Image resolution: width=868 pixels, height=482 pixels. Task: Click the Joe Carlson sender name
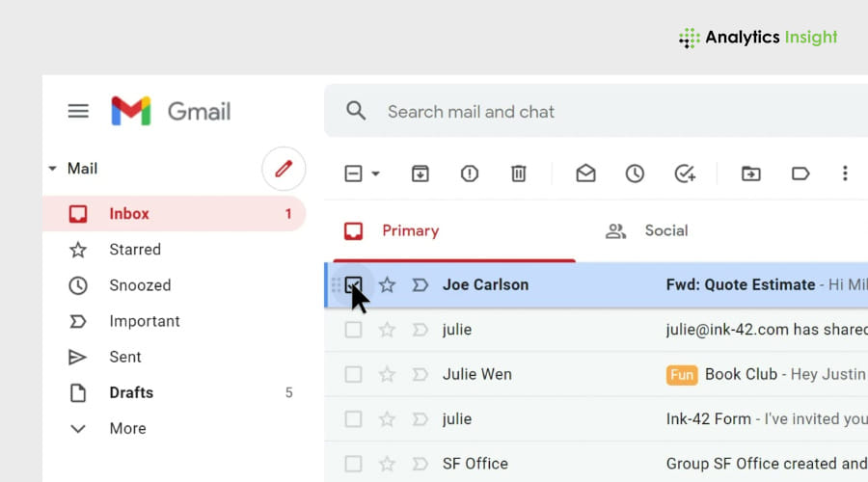click(x=485, y=285)
